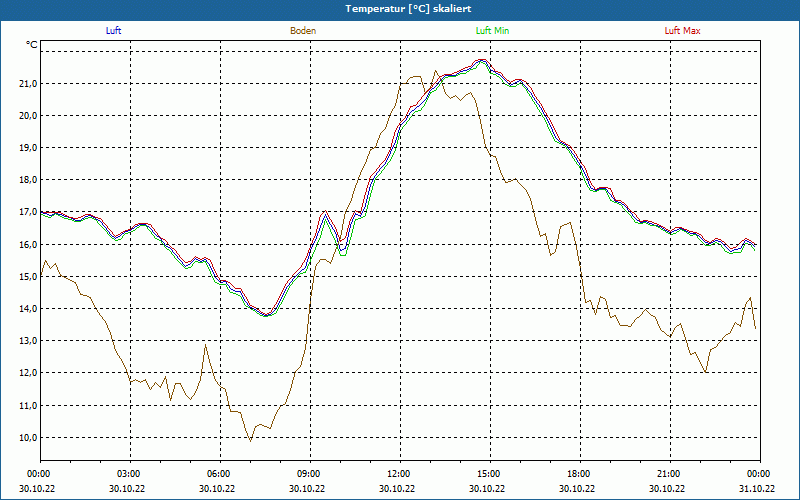This screenshot has height=500, width=800.
Task: Click the '21,0' y-axis value
Action: pos(29,84)
